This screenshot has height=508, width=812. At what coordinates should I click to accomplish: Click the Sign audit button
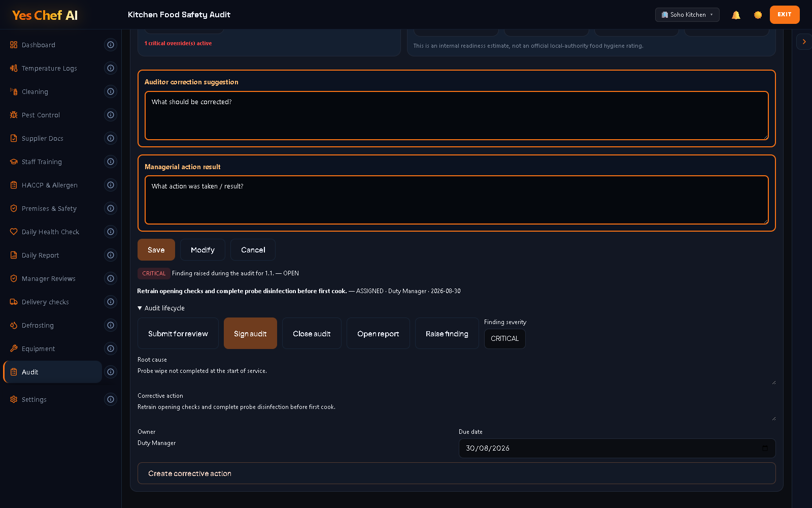tap(250, 333)
